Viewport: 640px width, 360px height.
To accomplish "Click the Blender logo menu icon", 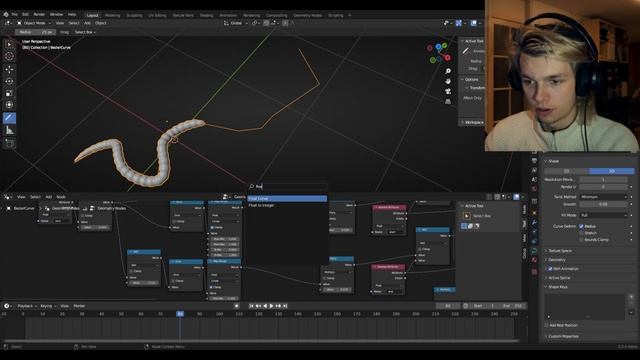I will pyautogui.click(x=6, y=15).
